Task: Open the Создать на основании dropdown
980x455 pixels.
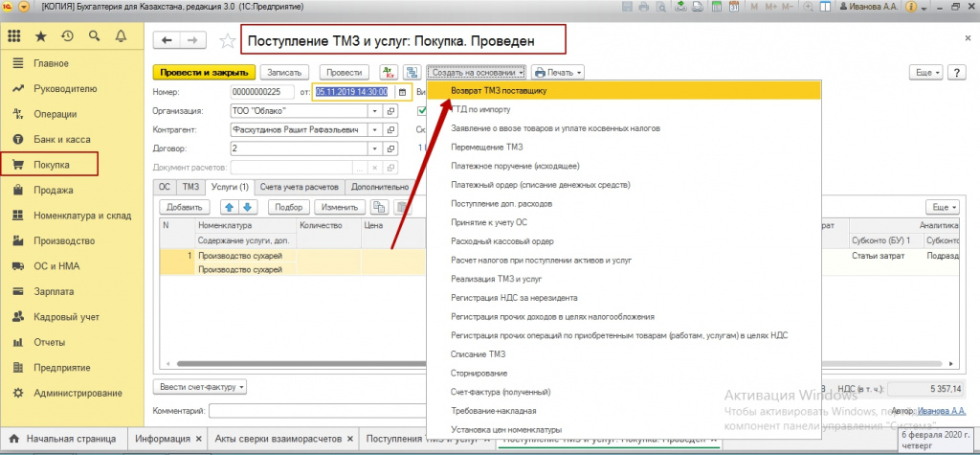Action: pos(478,73)
